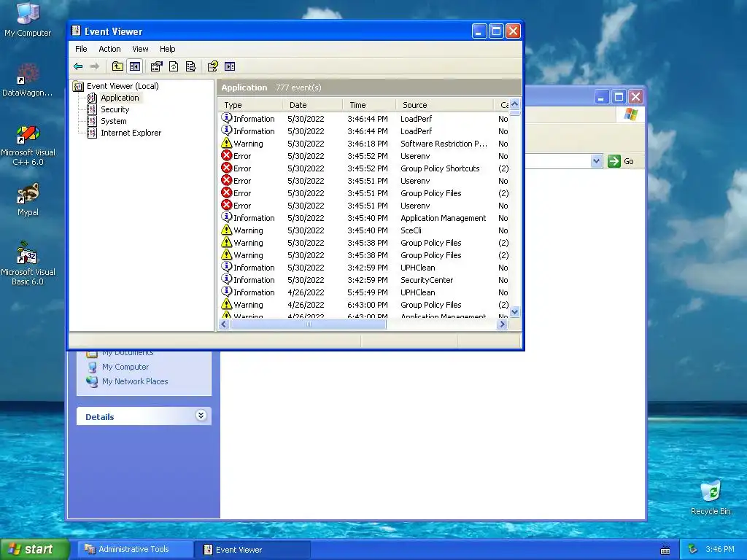This screenshot has height=560, width=747.
Task: Select the Information event from Application Management
Action: click(365, 218)
